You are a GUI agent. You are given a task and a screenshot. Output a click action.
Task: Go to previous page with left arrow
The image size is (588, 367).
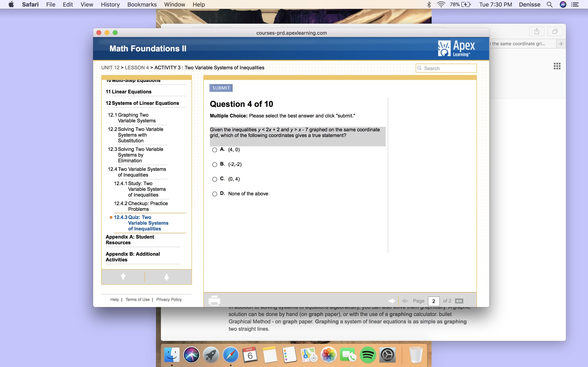click(x=391, y=301)
